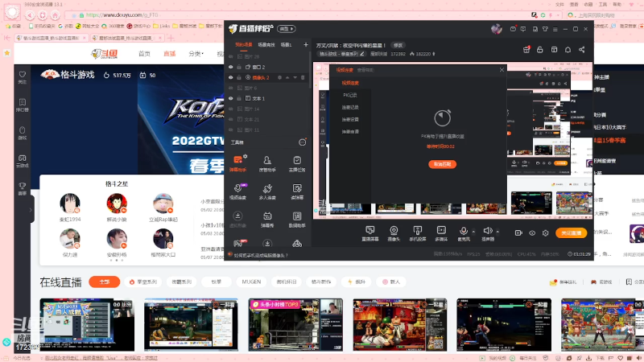Open 摄像头 2 source settings gear

pos(279,77)
